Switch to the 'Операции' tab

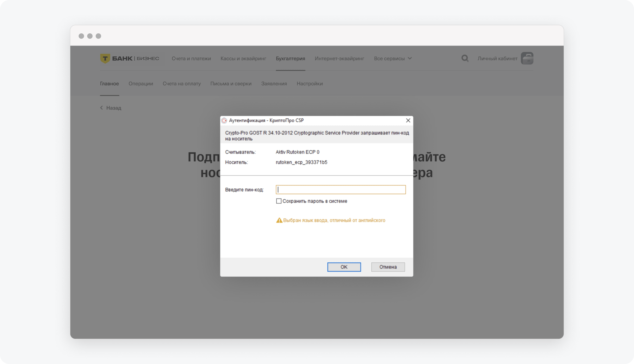point(141,83)
